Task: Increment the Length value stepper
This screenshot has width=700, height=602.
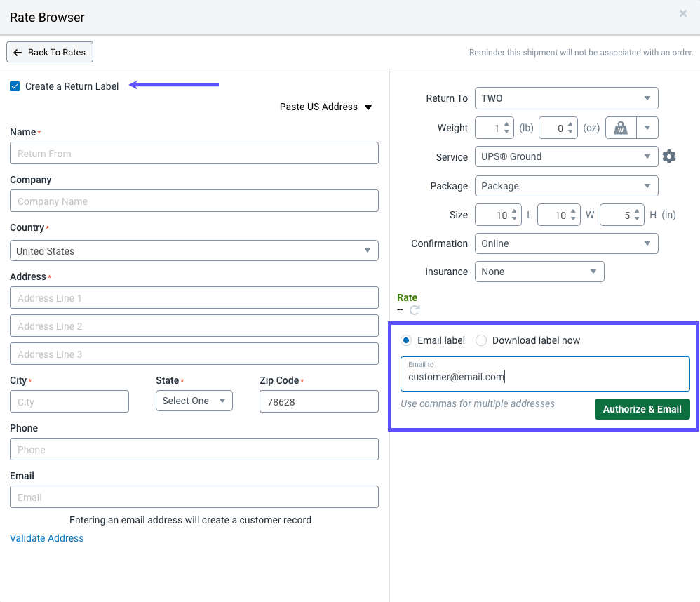Action: [513, 210]
